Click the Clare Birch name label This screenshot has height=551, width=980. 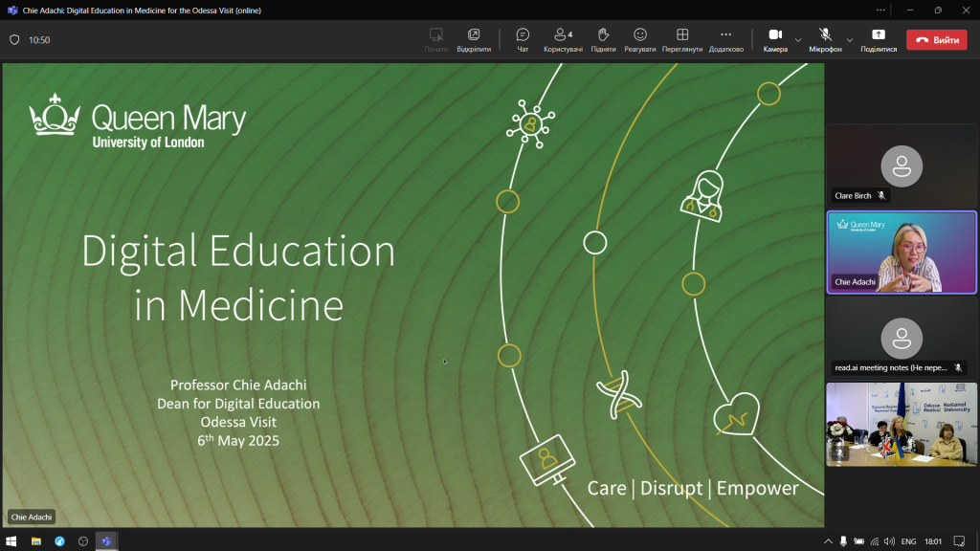pyautogui.click(x=853, y=195)
